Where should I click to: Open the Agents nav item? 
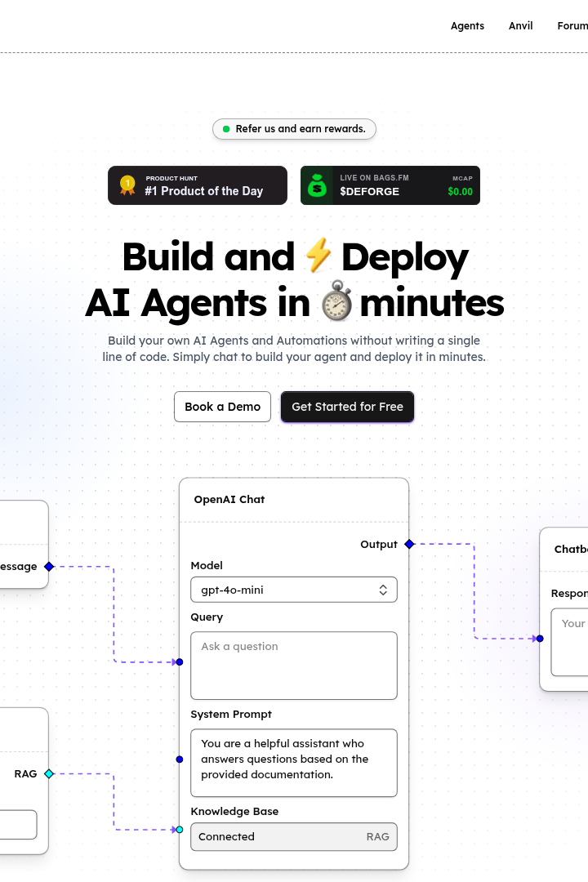pyautogui.click(x=467, y=26)
